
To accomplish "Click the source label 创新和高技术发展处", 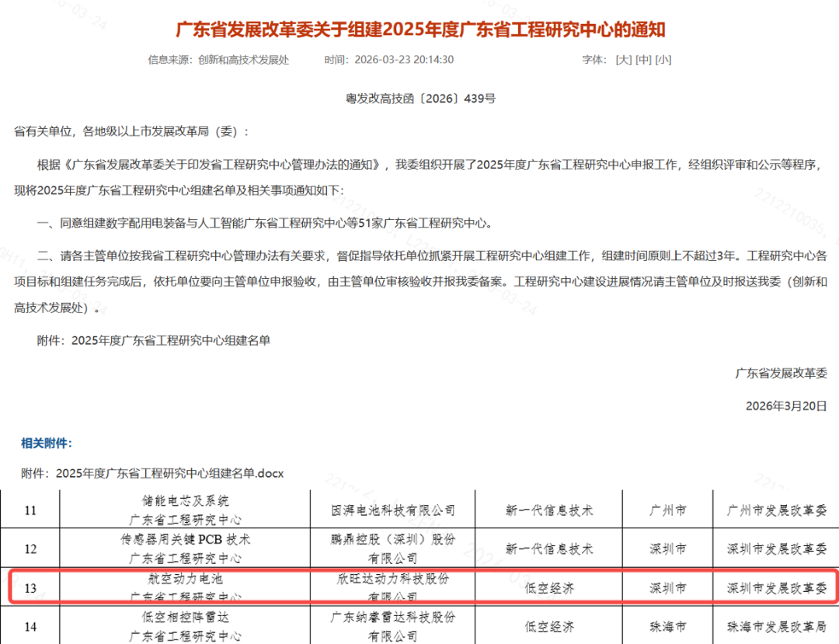I will (243, 60).
